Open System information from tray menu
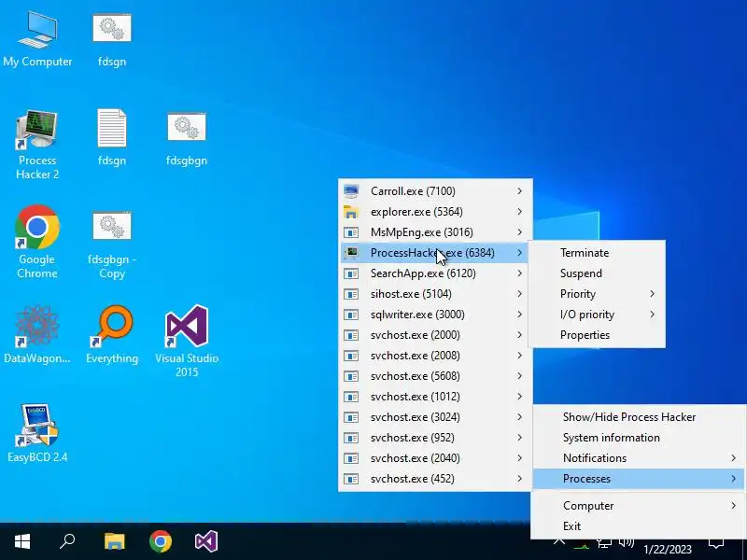The height and width of the screenshot is (560, 747). coord(639,438)
